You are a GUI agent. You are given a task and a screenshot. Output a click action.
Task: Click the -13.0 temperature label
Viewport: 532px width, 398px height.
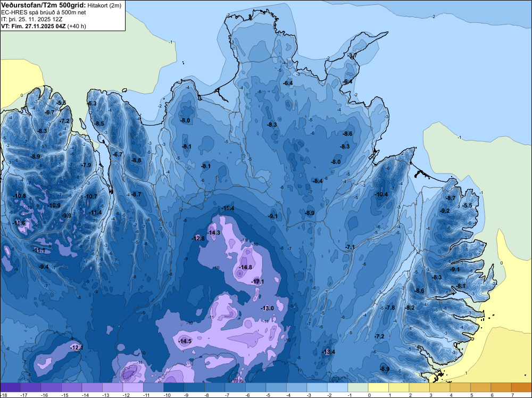point(268,308)
